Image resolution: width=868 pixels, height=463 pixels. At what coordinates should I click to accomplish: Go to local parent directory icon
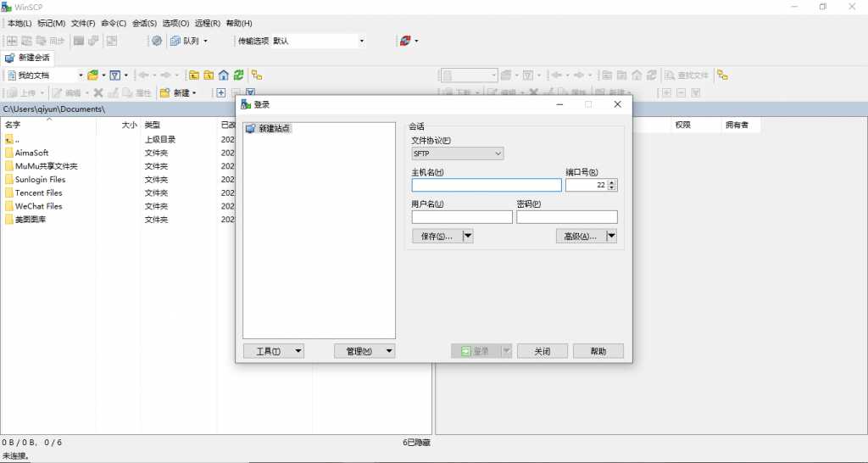click(194, 75)
